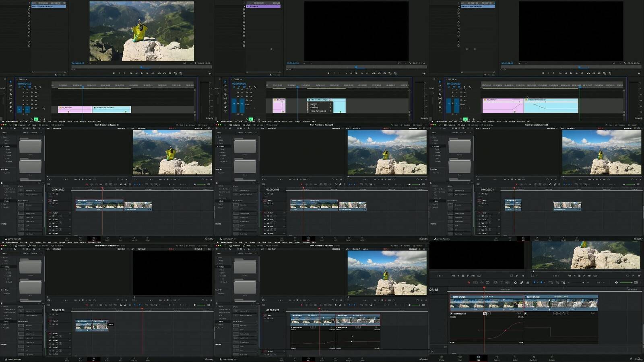Image resolution: width=644 pixels, height=362 pixels.
Task: Toggle Position Lock in enlarged 25:18 Resolve frame
Action: [x=528, y=283]
